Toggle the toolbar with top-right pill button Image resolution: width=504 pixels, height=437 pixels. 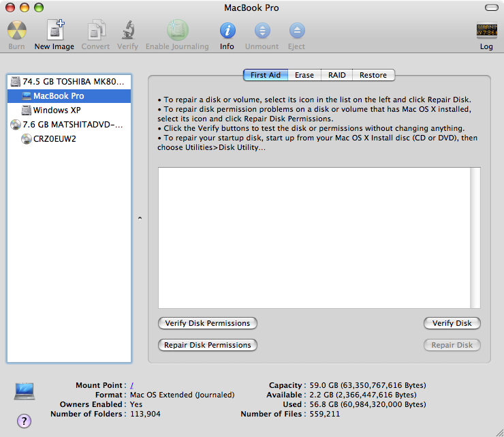[x=492, y=7]
